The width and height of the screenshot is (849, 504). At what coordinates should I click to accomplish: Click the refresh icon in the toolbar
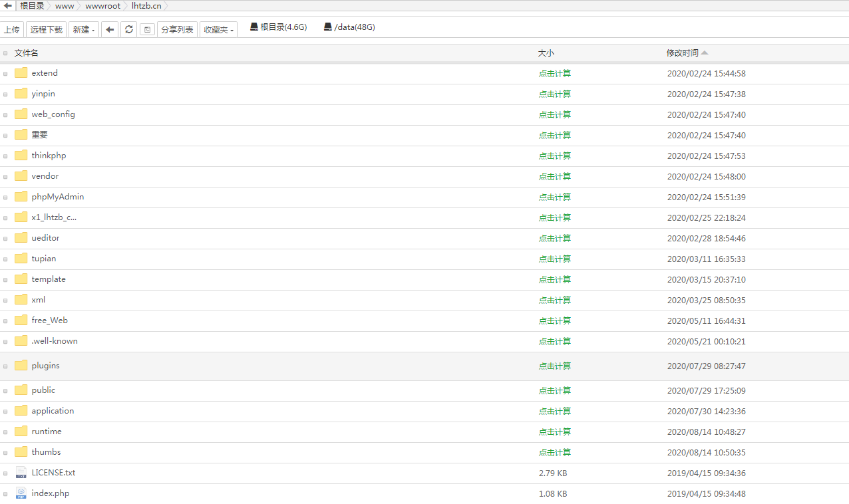(x=129, y=29)
